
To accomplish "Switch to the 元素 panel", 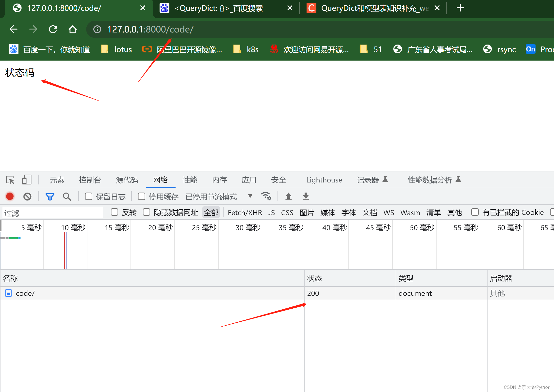I will pos(57,180).
